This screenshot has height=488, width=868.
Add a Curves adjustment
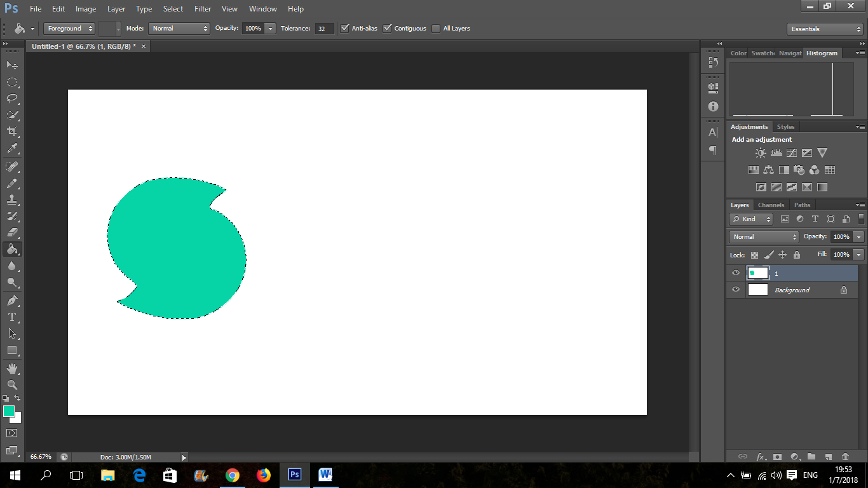tap(791, 152)
